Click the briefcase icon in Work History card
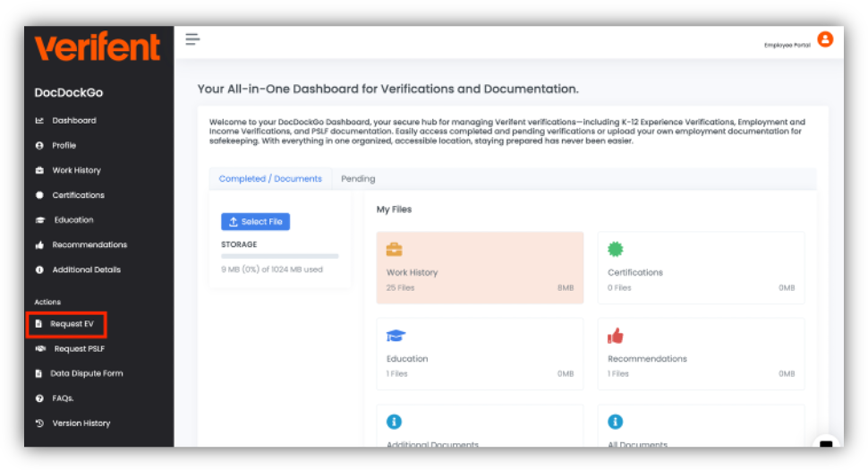 394,250
